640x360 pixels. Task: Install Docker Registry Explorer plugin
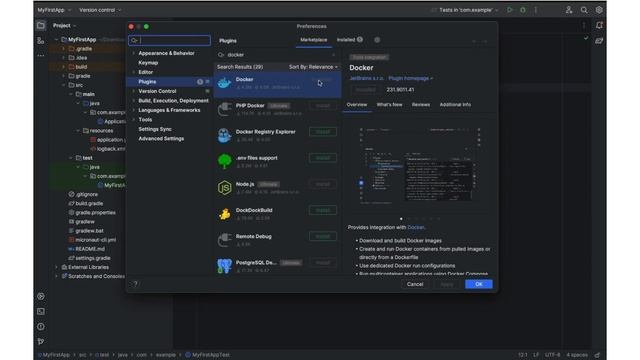click(323, 132)
